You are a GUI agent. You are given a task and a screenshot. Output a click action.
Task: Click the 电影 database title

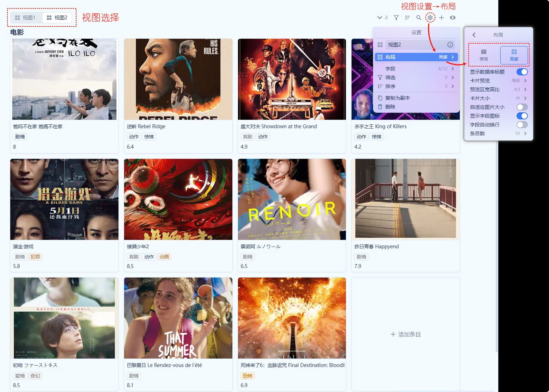tap(17, 32)
